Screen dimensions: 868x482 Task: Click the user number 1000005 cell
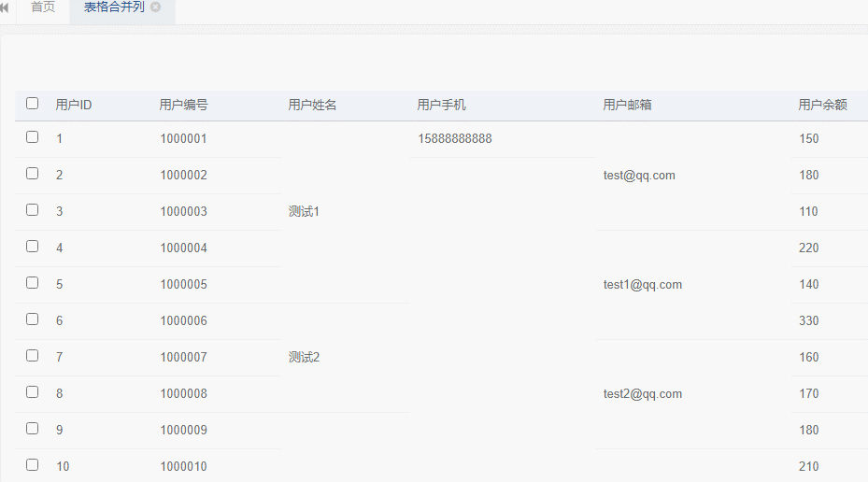coord(183,285)
